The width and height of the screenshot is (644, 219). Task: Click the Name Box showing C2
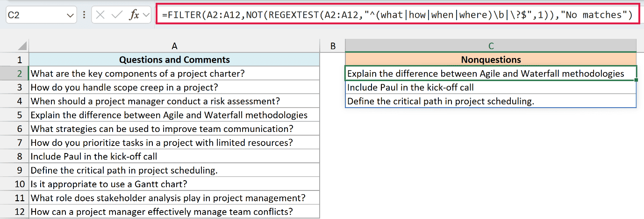(41, 15)
